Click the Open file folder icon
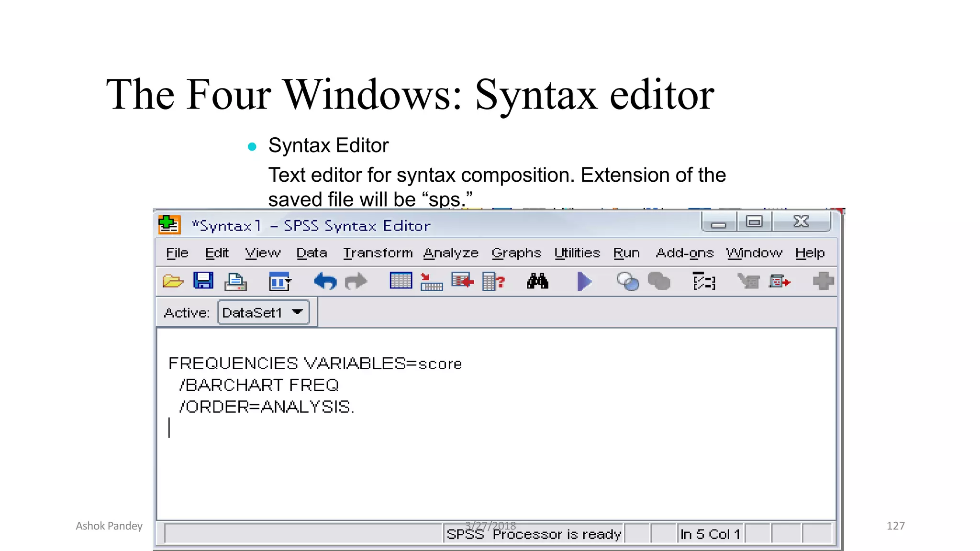 (173, 281)
